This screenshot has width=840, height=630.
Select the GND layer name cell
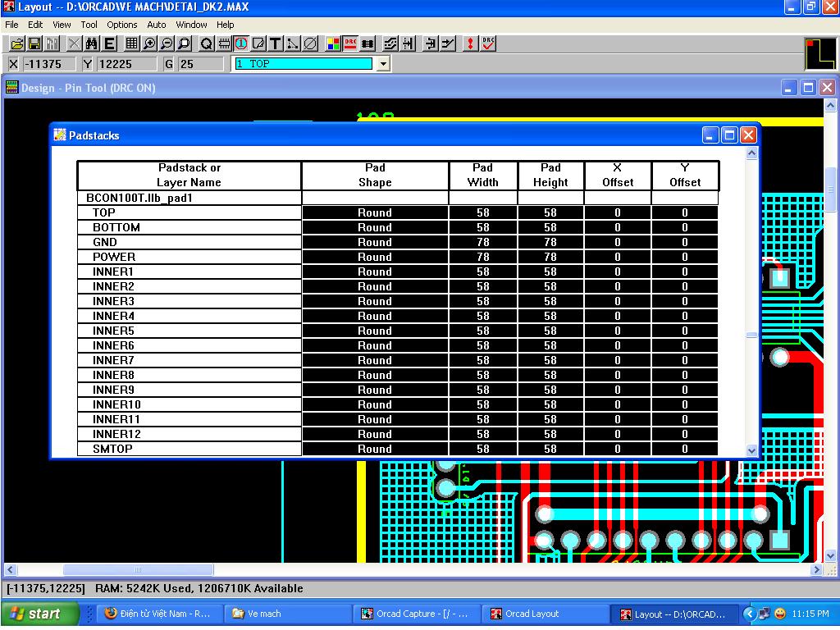pos(189,242)
